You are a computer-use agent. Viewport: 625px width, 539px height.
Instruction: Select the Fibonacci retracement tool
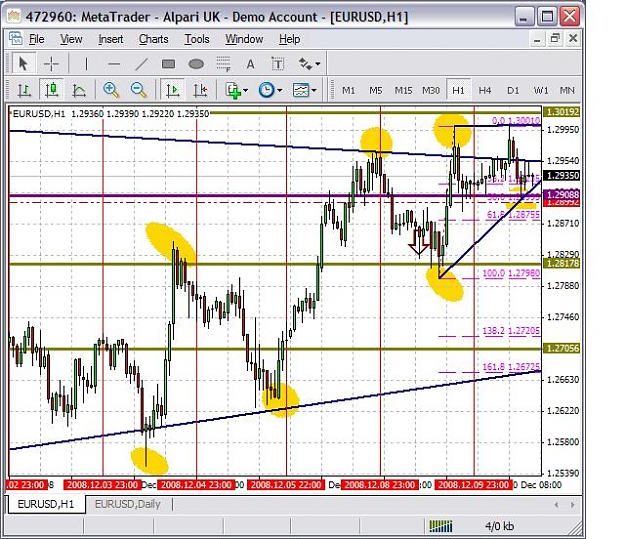224,64
